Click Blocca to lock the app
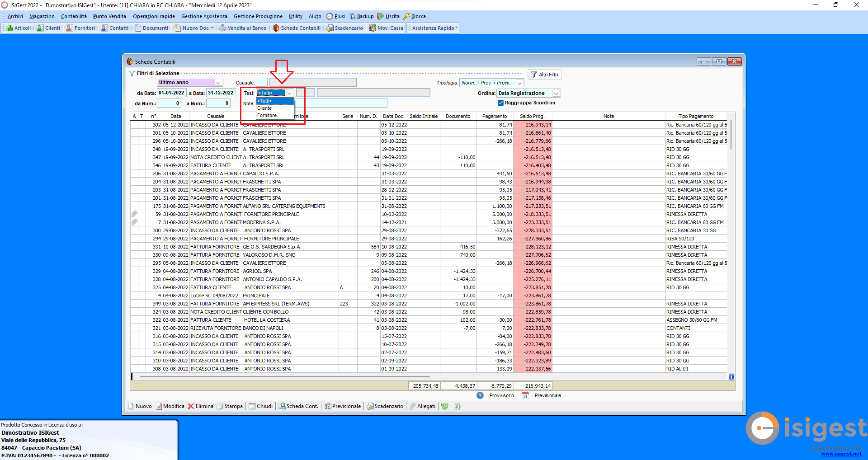Viewport: 868px width, 460px height. point(415,16)
